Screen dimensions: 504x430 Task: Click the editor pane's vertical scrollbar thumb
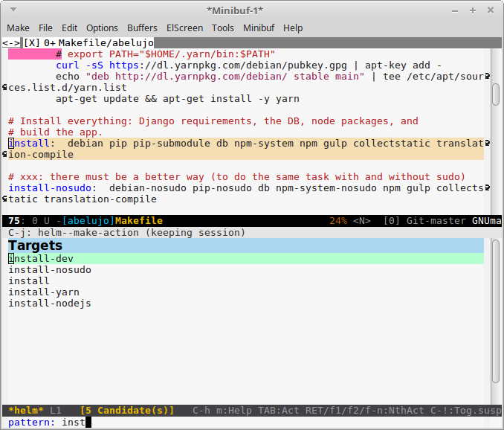pyautogui.click(x=496, y=94)
